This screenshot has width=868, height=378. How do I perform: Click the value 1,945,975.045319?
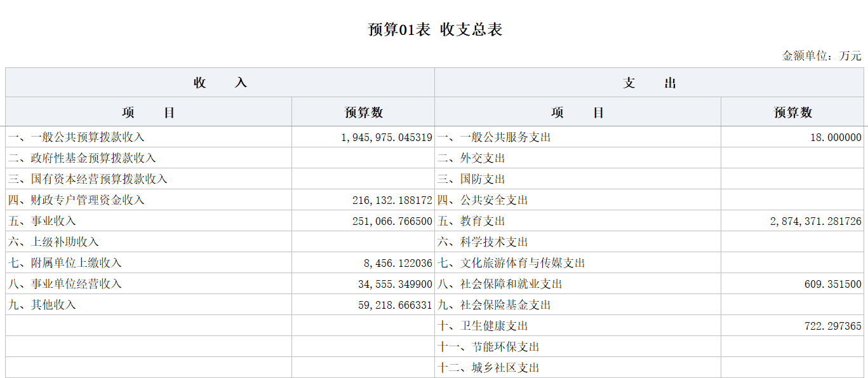pos(386,137)
